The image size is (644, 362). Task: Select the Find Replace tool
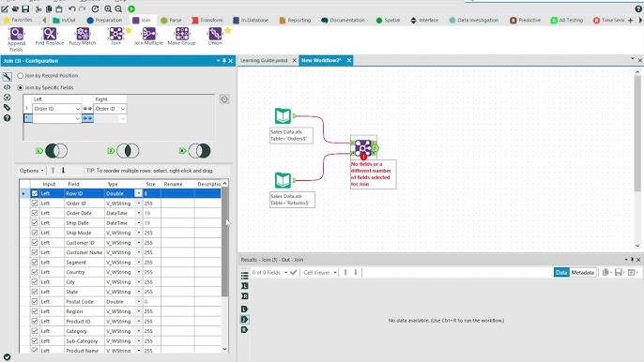coord(49,37)
